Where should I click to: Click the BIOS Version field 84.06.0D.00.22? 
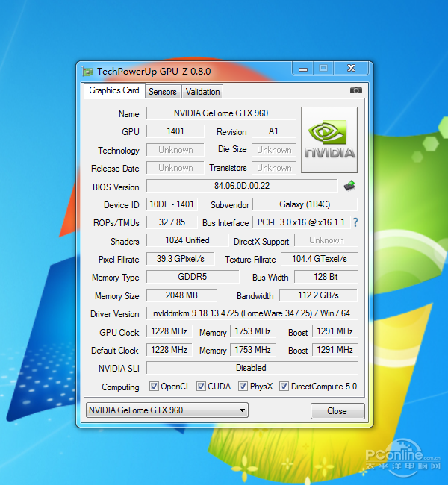click(x=242, y=186)
